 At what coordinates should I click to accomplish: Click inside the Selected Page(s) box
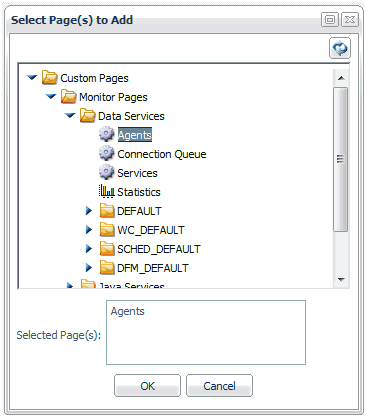pyautogui.click(x=206, y=332)
